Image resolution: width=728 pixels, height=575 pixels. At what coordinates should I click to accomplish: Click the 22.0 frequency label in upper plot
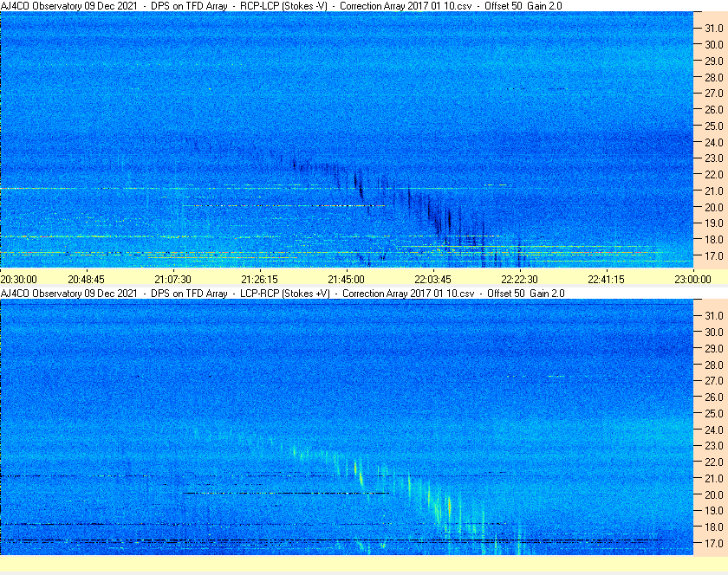tap(714, 175)
